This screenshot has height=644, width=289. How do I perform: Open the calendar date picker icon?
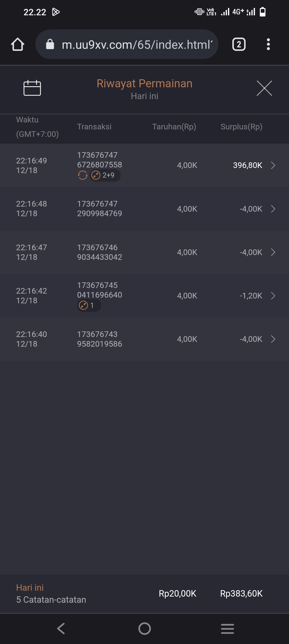tap(32, 88)
